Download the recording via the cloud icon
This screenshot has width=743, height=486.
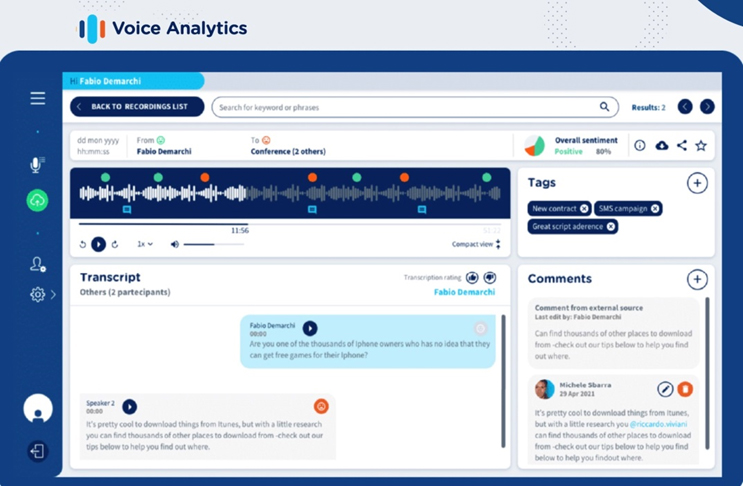[x=661, y=145]
